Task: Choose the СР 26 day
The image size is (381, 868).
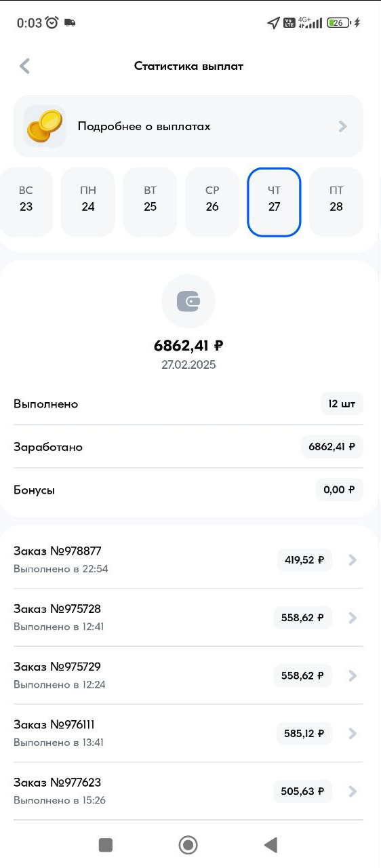Action: tap(212, 202)
